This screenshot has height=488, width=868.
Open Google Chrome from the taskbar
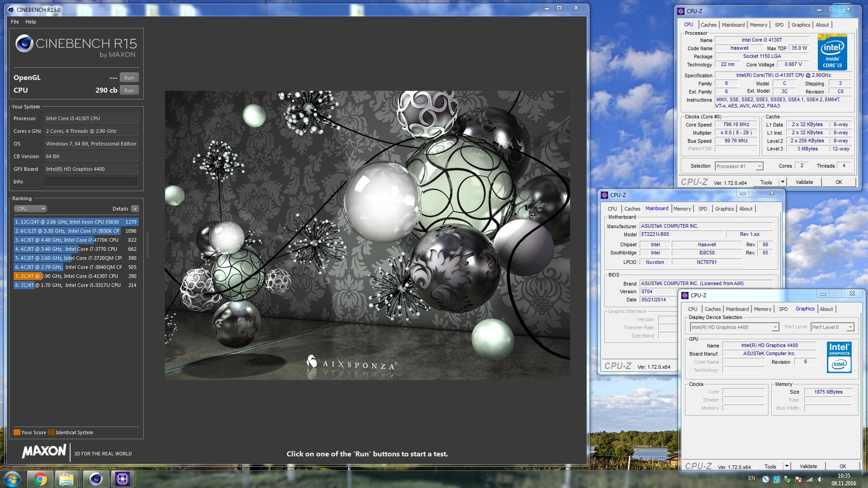point(40,479)
